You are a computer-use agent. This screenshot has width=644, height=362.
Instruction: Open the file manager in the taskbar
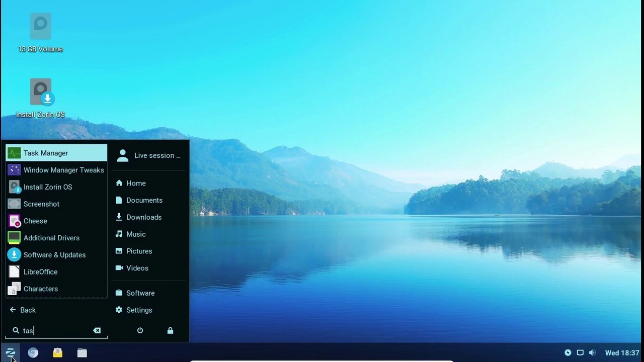point(82,353)
